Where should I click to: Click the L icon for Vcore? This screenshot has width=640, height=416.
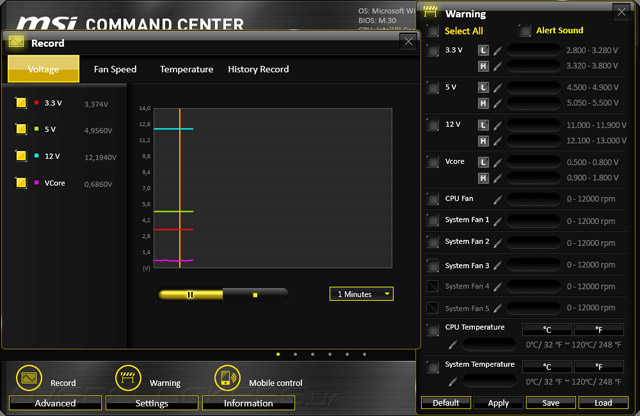click(483, 162)
